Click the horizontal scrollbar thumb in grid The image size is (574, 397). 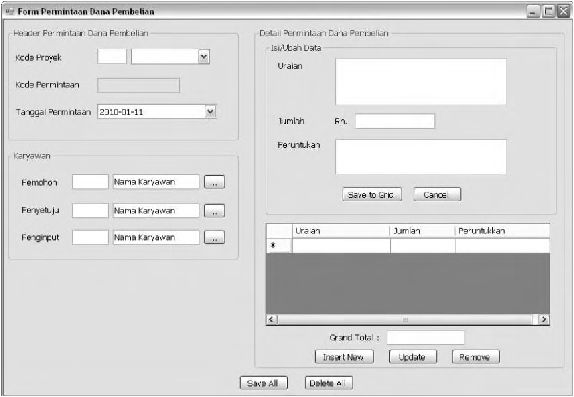click(x=405, y=320)
